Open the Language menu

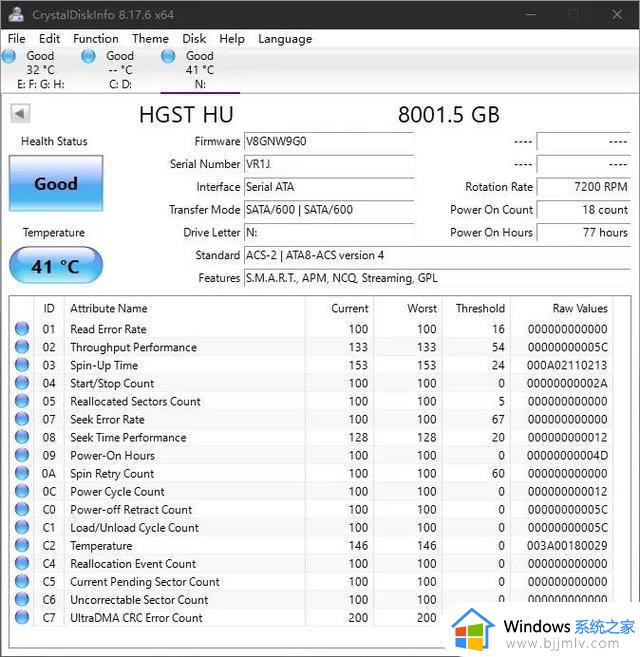coord(285,39)
